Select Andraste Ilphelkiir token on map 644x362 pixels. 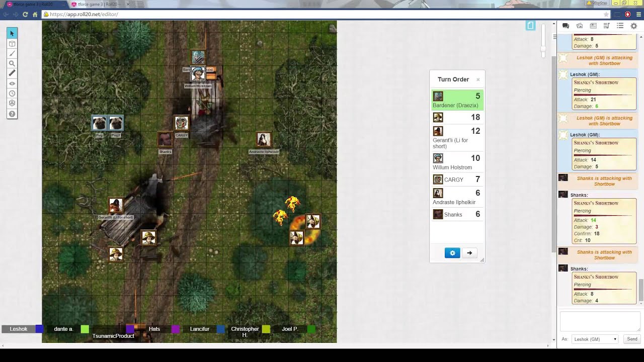(264, 139)
